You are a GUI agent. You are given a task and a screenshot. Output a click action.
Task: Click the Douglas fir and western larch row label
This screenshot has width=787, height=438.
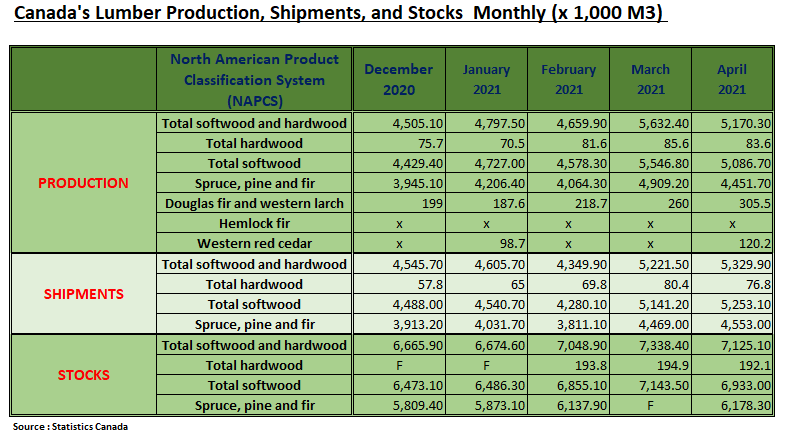click(254, 203)
